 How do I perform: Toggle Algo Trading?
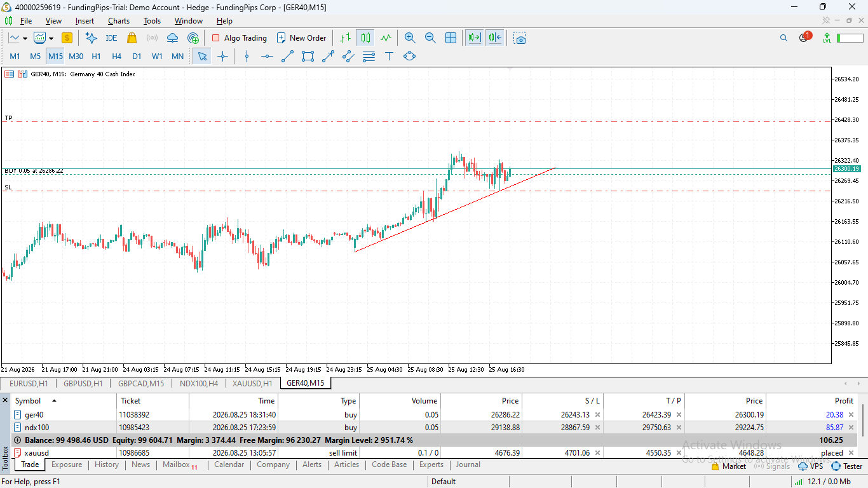[x=239, y=38]
